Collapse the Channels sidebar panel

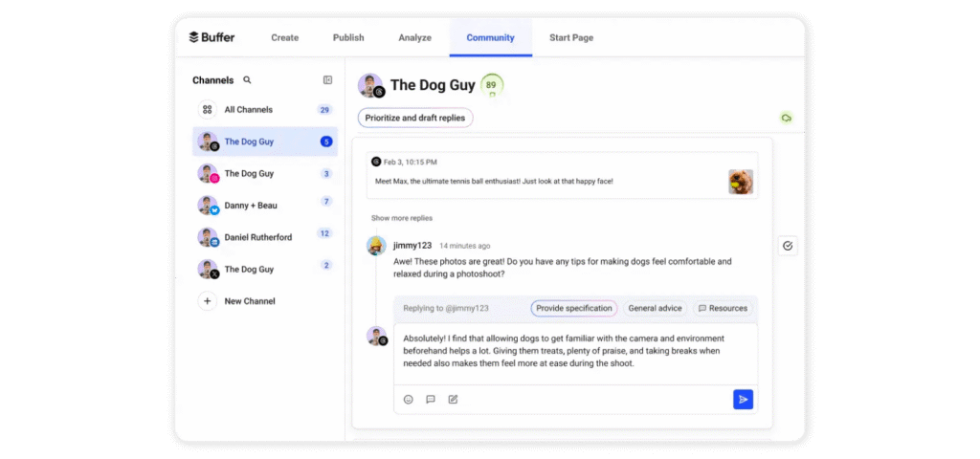pos(327,80)
